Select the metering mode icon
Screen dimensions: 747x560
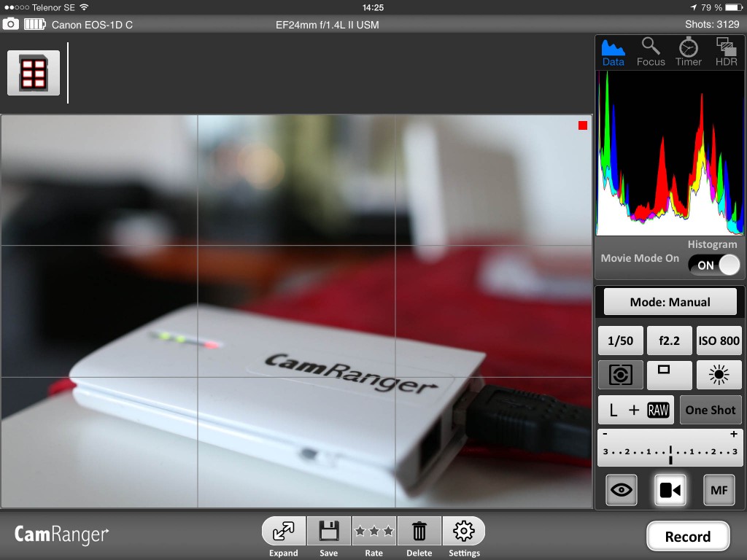click(620, 375)
